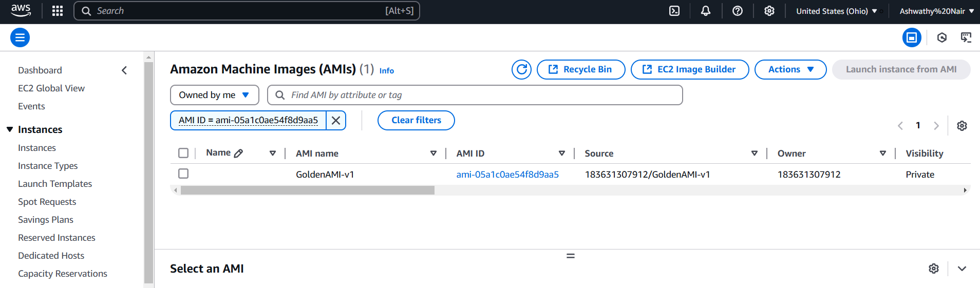Click the monitor icon at toolbar far right
980x288 pixels.
[966, 37]
